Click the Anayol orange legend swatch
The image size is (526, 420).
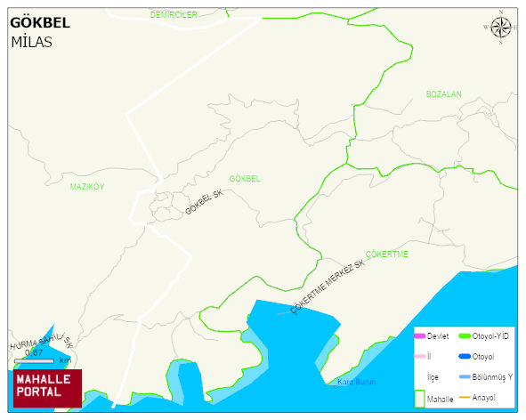tap(465, 397)
